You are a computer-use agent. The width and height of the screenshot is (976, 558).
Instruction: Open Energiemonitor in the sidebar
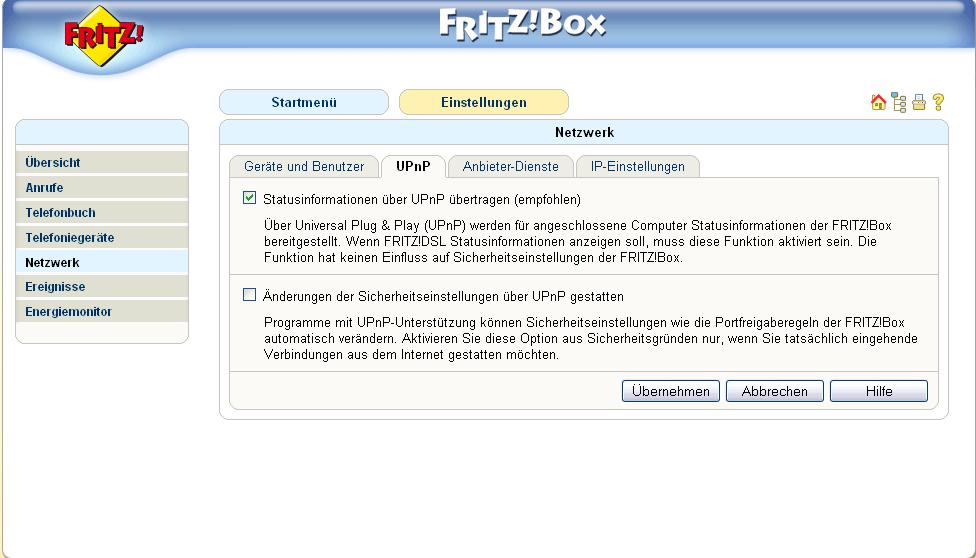pyautogui.click(x=102, y=311)
